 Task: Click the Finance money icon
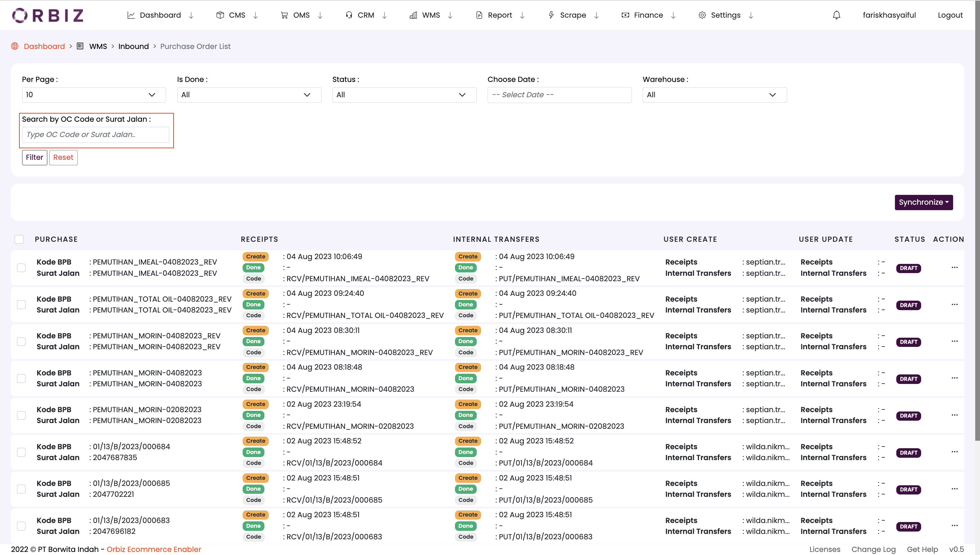click(x=625, y=15)
